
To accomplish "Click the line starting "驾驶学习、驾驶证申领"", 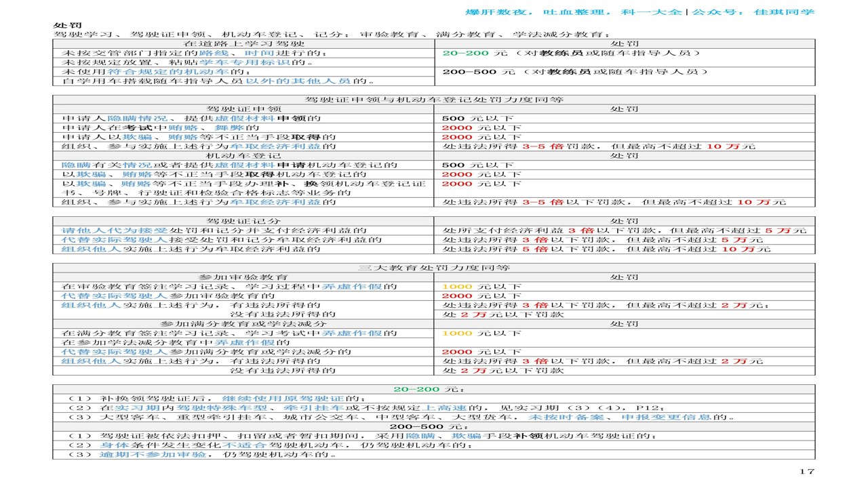I will coord(331,34).
